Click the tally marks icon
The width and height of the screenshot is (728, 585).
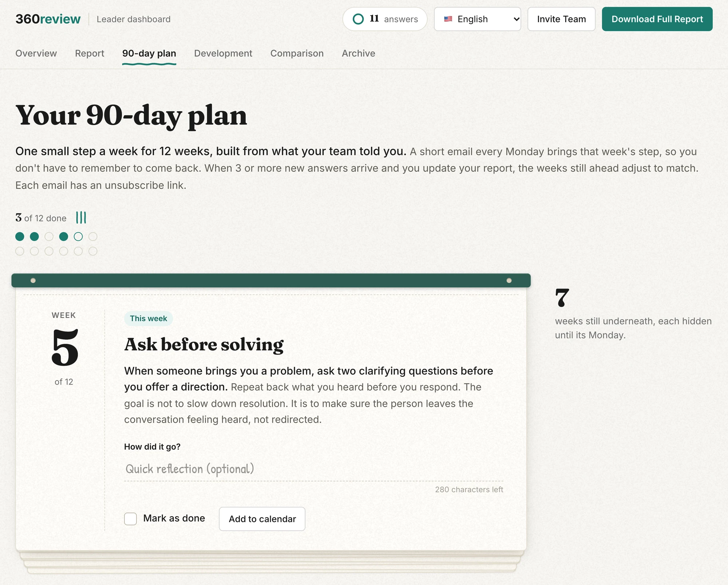point(81,218)
